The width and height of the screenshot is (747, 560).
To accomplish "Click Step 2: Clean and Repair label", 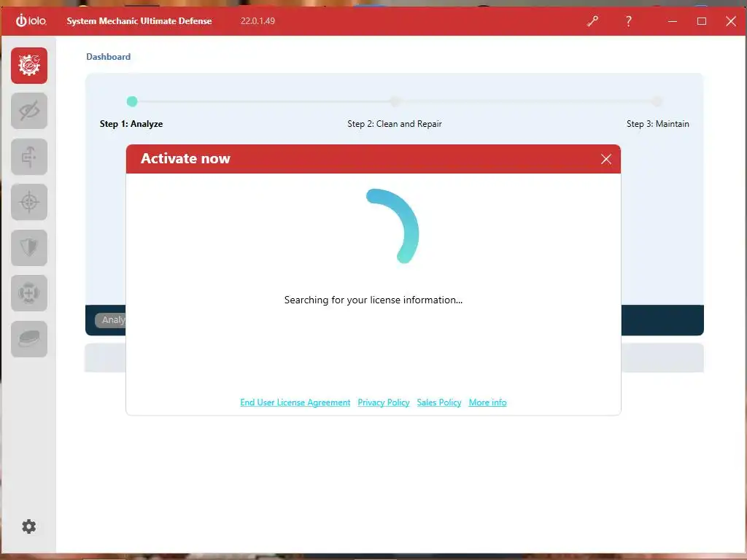I will 395,124.
